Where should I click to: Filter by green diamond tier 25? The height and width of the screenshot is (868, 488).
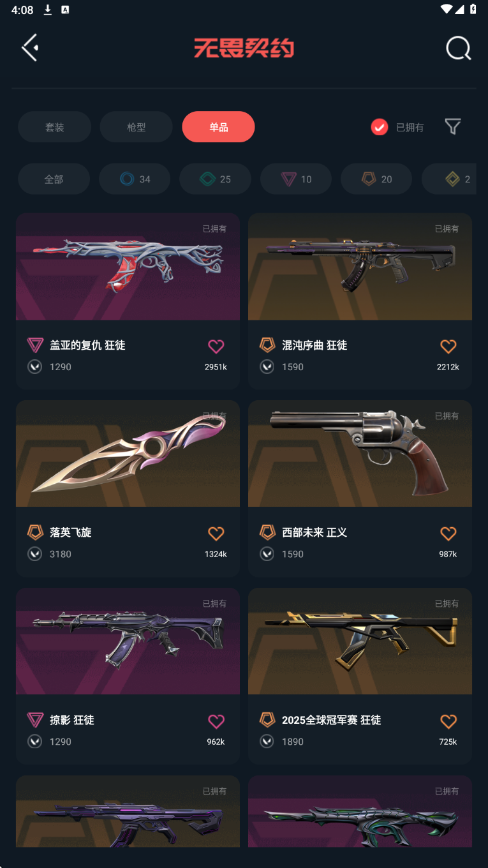(215, 179)
